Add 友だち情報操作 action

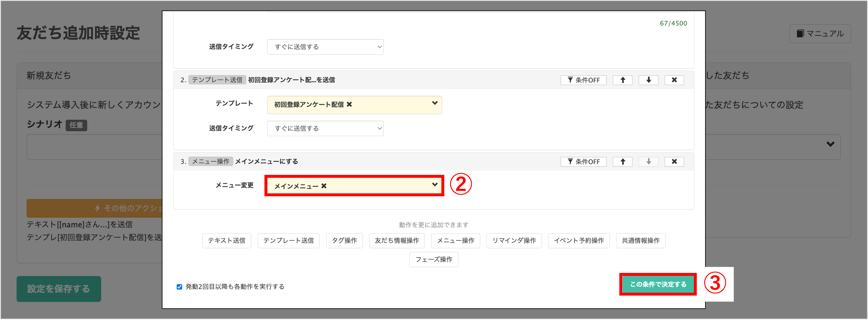(x=397, y=241)
